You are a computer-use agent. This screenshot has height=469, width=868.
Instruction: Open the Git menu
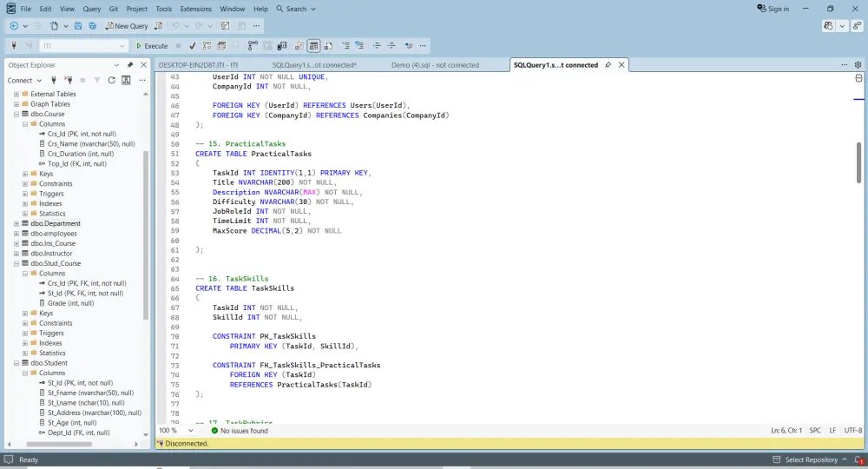click(x=114, y=9)
